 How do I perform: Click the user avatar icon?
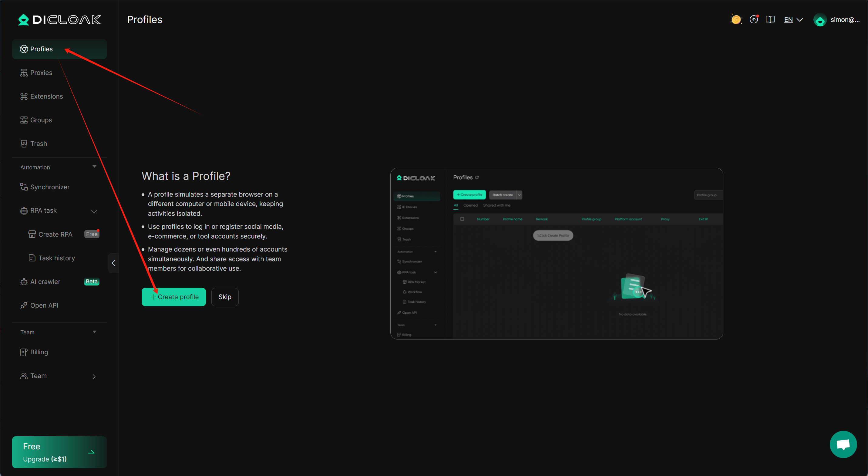pos(820,20)
